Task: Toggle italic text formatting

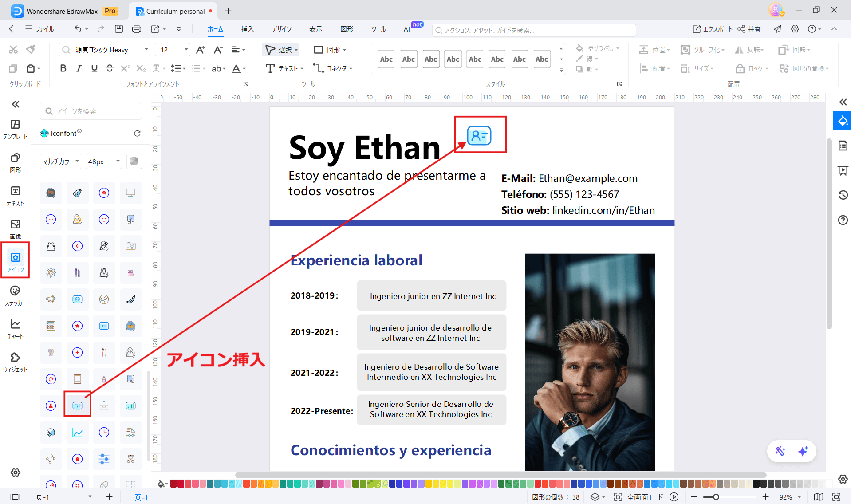Action: 79,68
